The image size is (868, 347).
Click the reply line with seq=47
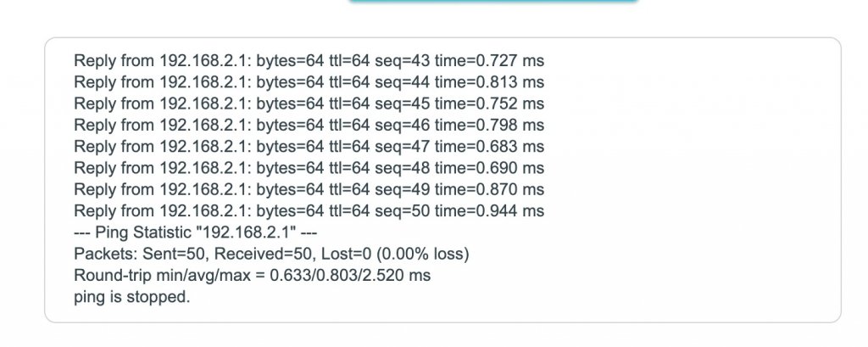(x=309, y=146)
